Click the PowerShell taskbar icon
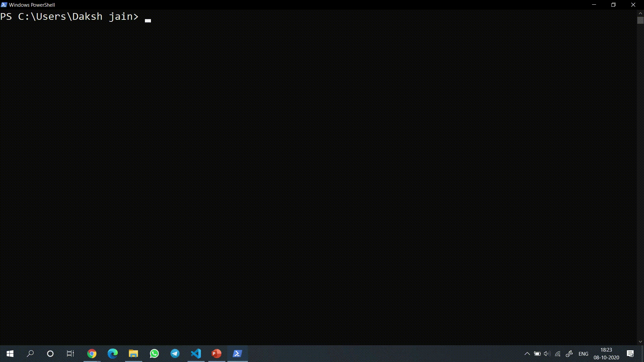The image size is (644, 362). point(237,354)
